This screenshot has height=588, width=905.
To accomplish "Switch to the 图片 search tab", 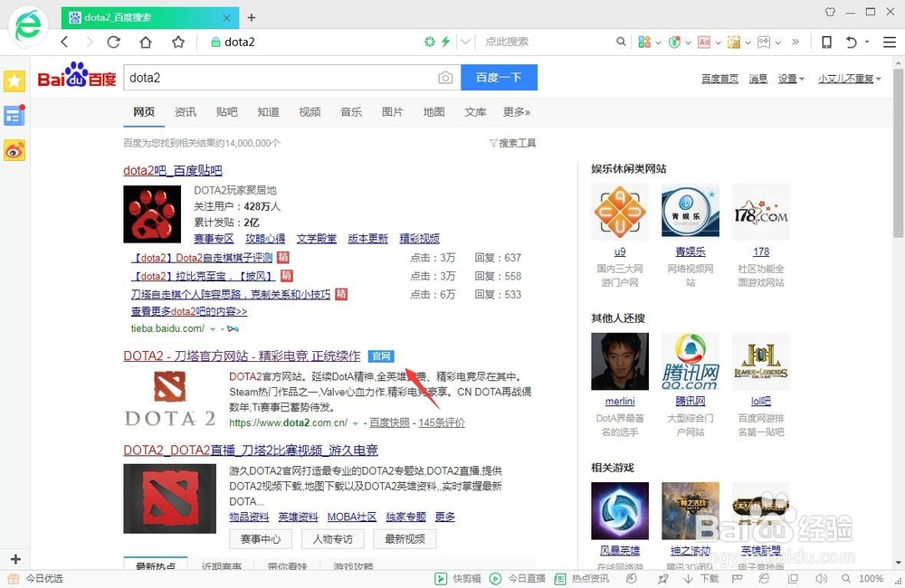I will click(393, 112).
